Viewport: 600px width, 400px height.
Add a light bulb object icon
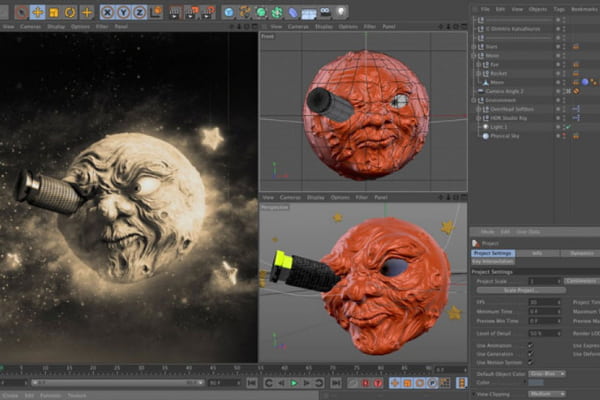pyautogui.click(x=341, y=13)
